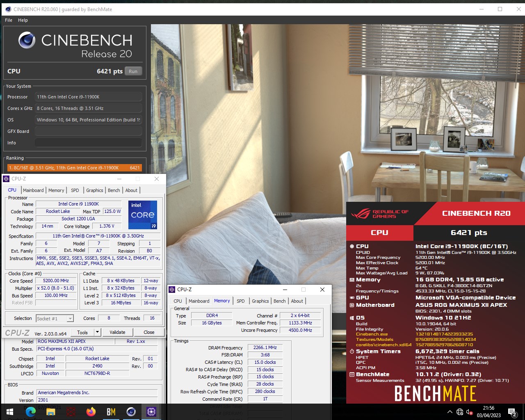525x420 pixels.
Task: Click the Intel Core i9 logo badge
Action: (x=142, y=215)
